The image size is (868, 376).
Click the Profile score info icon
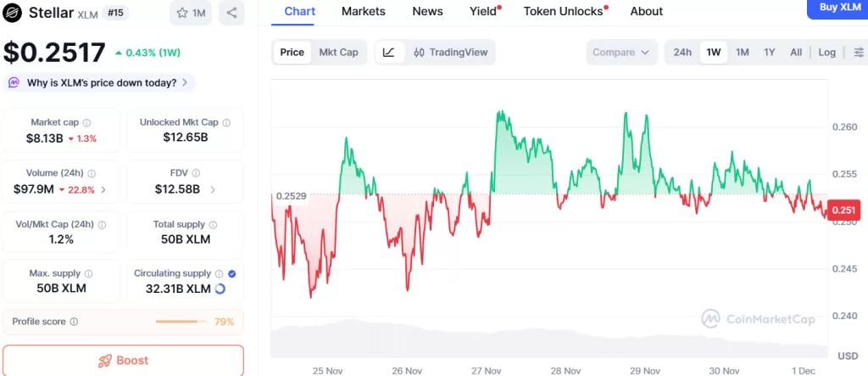pos(74,323)
